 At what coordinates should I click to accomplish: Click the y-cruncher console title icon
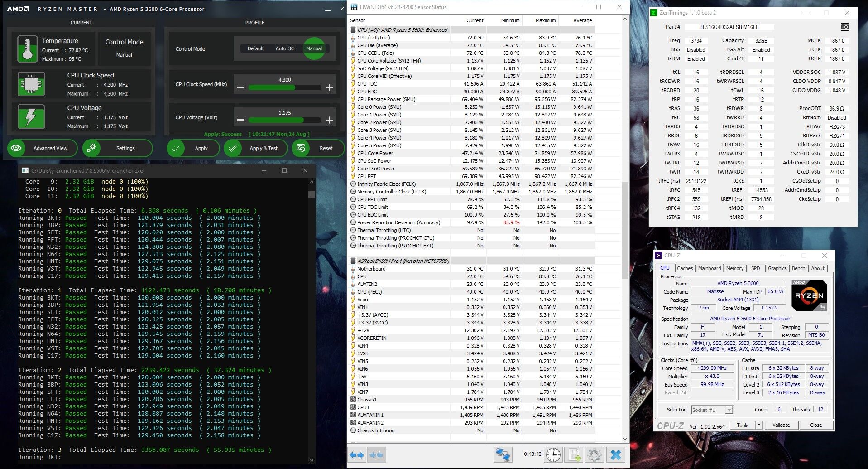tap(25, 171)
